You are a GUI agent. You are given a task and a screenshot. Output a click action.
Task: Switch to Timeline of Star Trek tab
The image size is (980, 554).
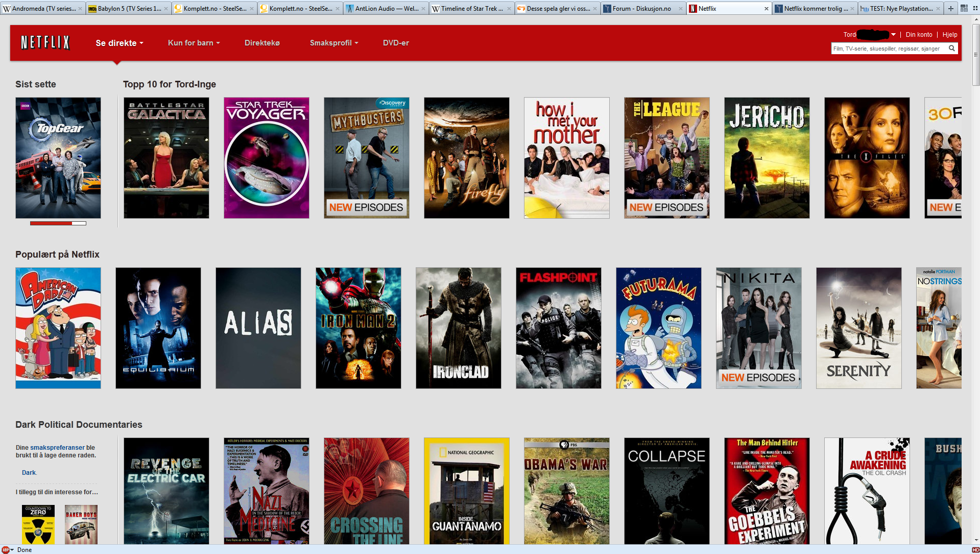tap(471, 9)
